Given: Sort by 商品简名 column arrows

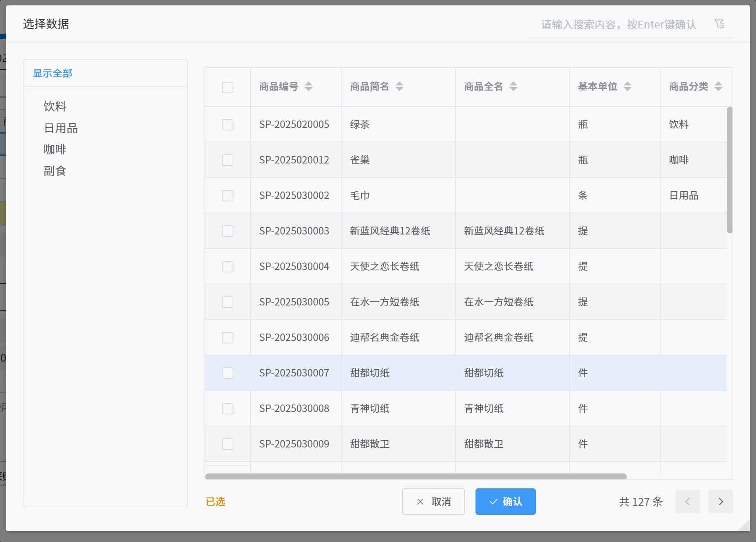Looking at the screenshot, I should click(x=399, y=86).
